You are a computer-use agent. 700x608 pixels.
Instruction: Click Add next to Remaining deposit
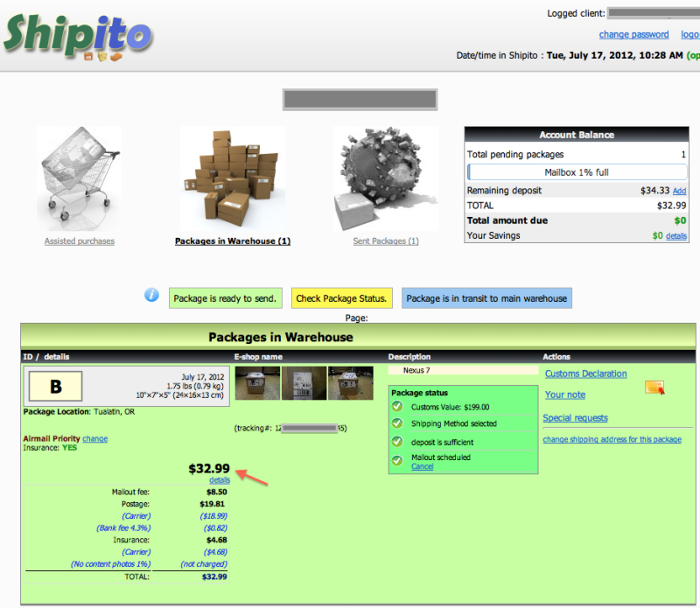point(679,191)
